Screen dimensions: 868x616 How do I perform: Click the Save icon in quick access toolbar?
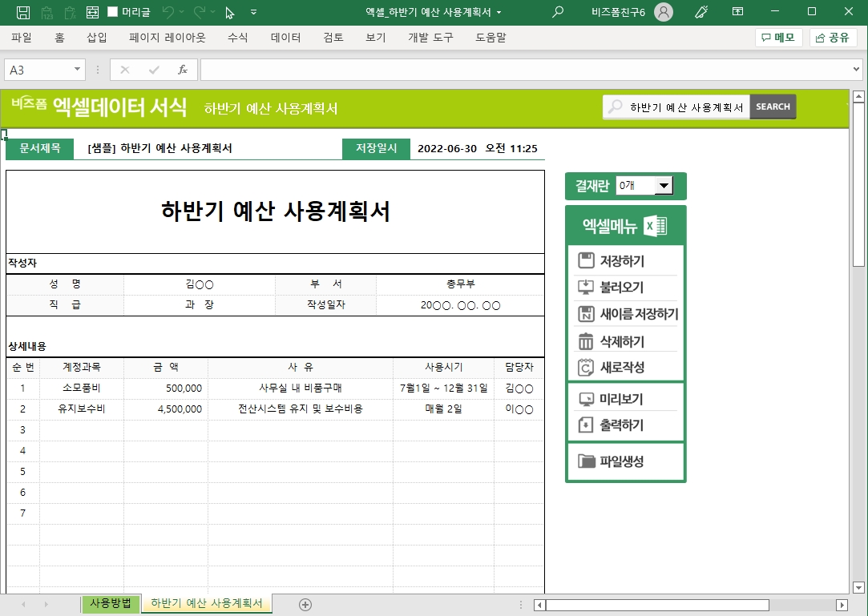[23, 12]
